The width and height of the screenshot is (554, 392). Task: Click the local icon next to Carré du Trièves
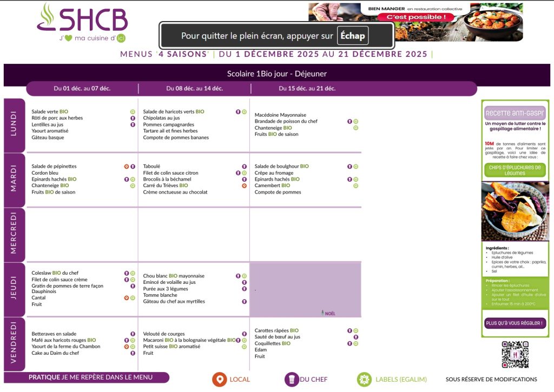point(244,186)
